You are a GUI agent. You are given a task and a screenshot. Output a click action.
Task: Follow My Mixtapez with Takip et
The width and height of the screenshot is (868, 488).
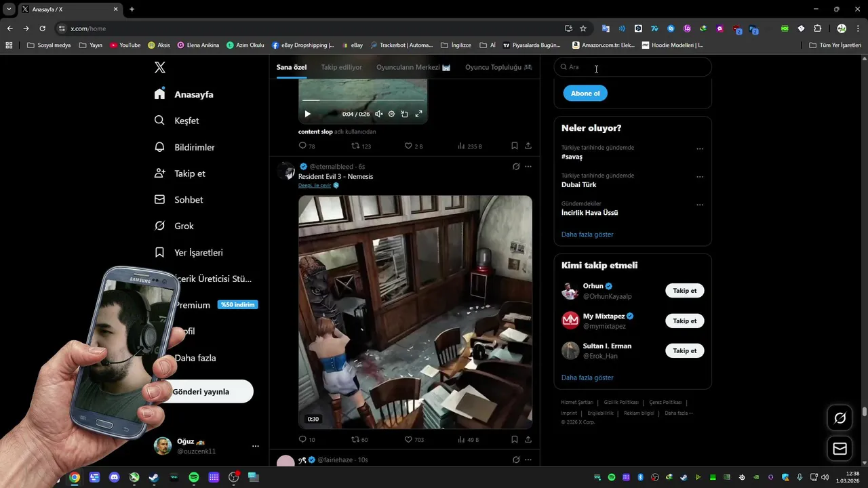(685, 321)
